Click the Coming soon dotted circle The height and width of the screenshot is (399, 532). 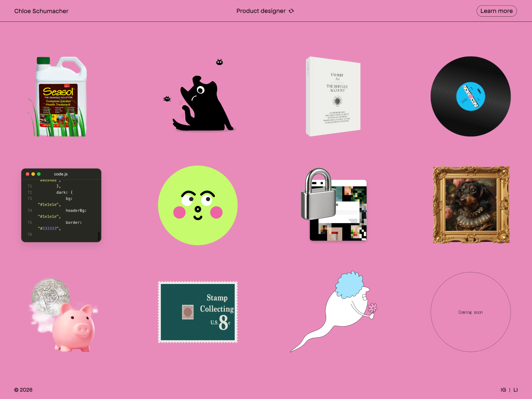[470, 312]
